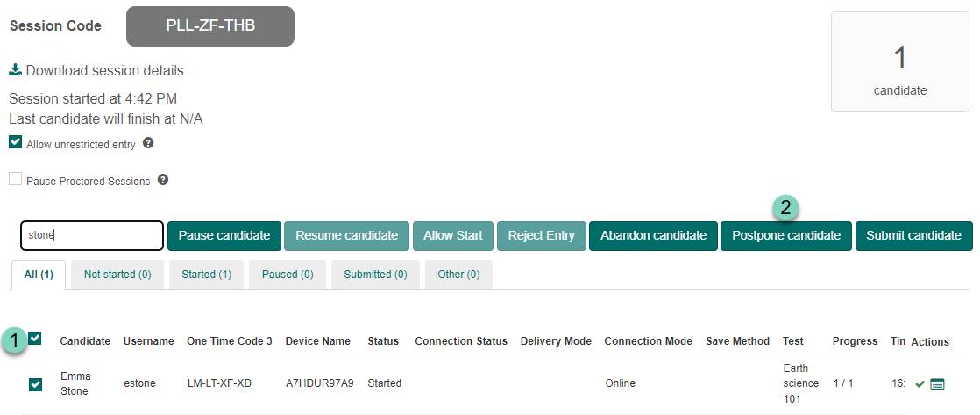Open the Download session details link
Screen dimensions: 980x415
coord(104,70)
